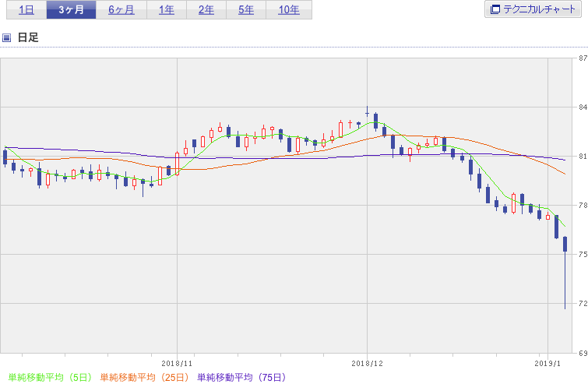This screenshot has height=384, width=588.
Task: Click the 単純移動平均（25日）legend label
Action: pos(144,377)
